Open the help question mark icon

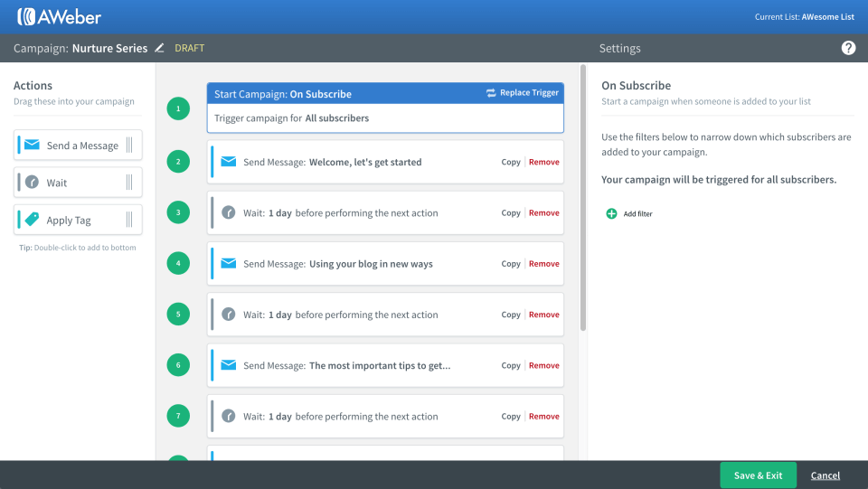coord(848,48)
